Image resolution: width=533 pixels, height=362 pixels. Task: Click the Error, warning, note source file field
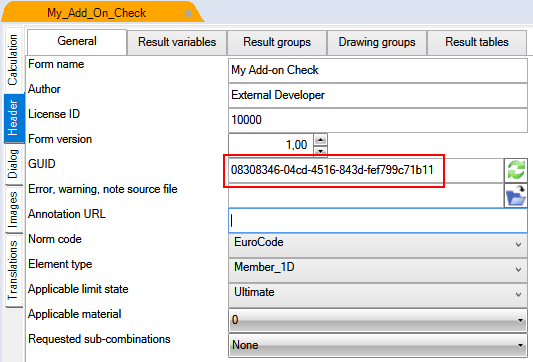366,195
